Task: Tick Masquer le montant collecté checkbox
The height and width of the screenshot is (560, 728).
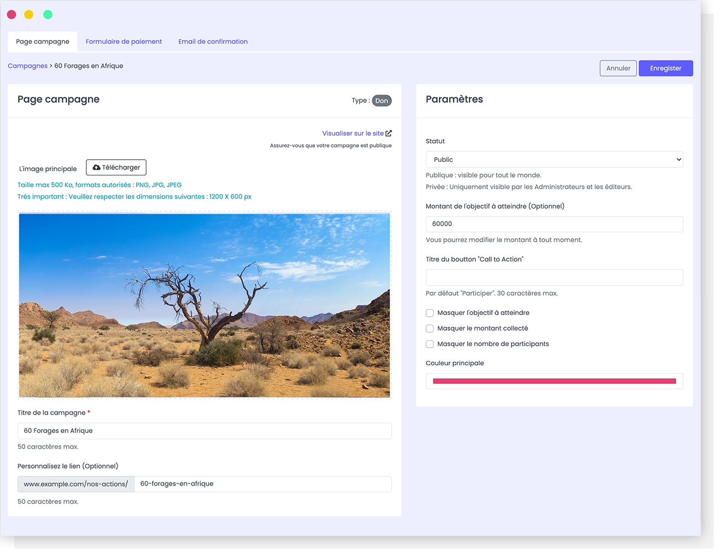Action: pyautogui.click(x=430, y=329)
